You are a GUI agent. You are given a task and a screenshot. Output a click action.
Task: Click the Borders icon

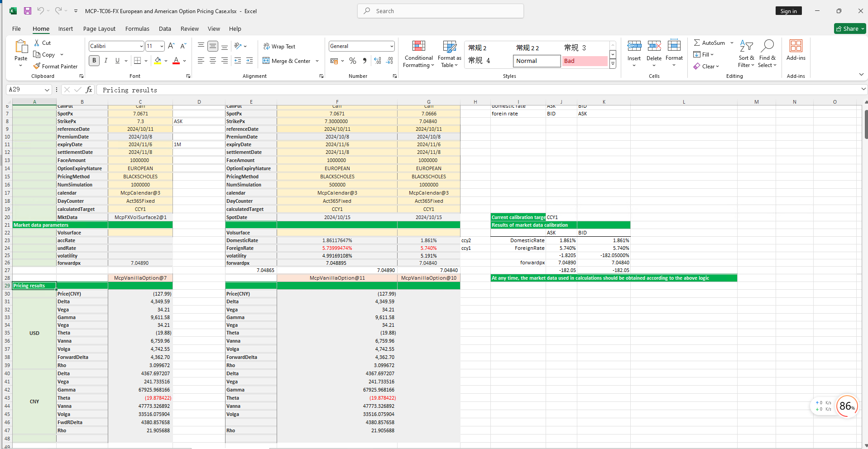tap(138, 60)
